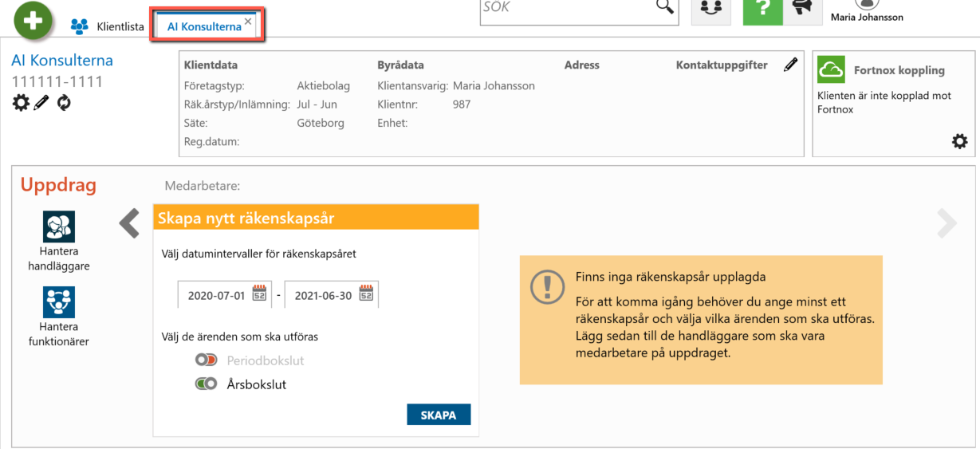Click the magnifying glass search icon

point(664,7)
